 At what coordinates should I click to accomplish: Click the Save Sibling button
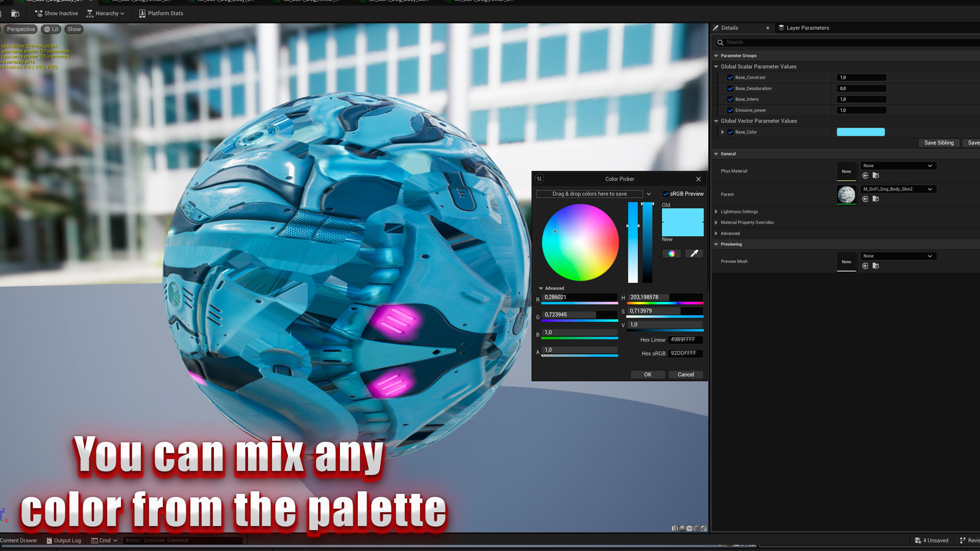click(x=938, y=143)
